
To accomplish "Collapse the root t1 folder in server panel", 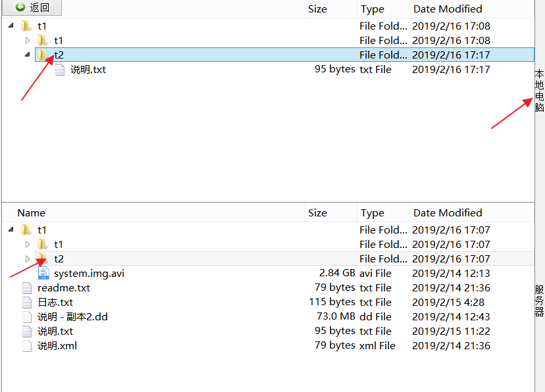I will [11, 229].
